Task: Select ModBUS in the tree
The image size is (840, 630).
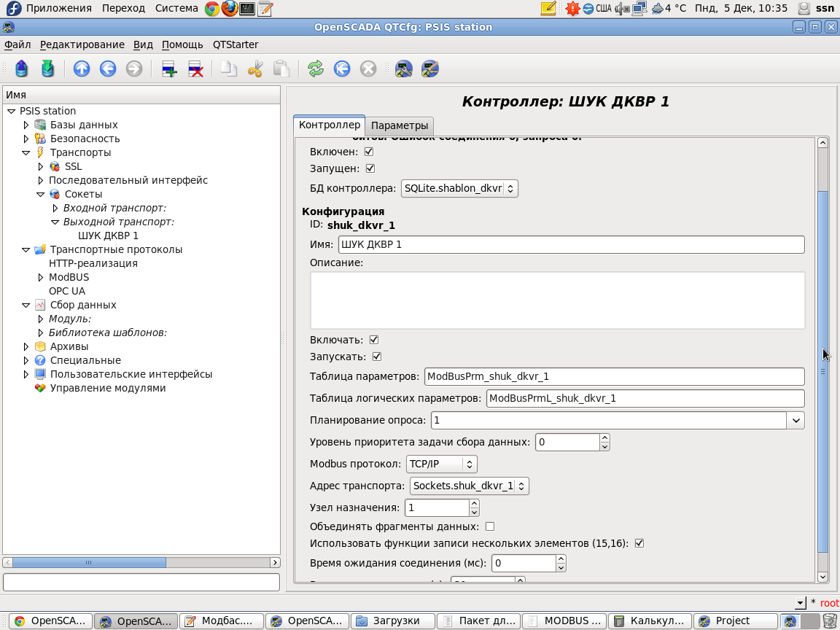Action: click(69, 277)
